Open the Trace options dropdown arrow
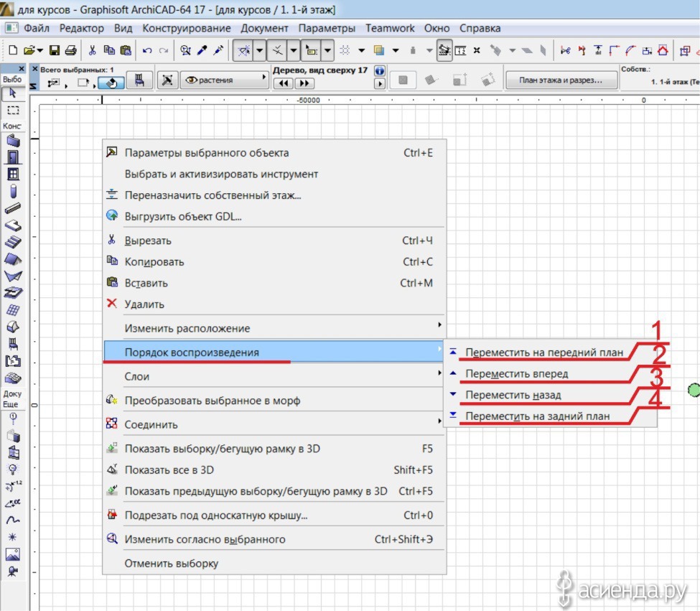Screen dimensions: 700x611 click(396, 50)
